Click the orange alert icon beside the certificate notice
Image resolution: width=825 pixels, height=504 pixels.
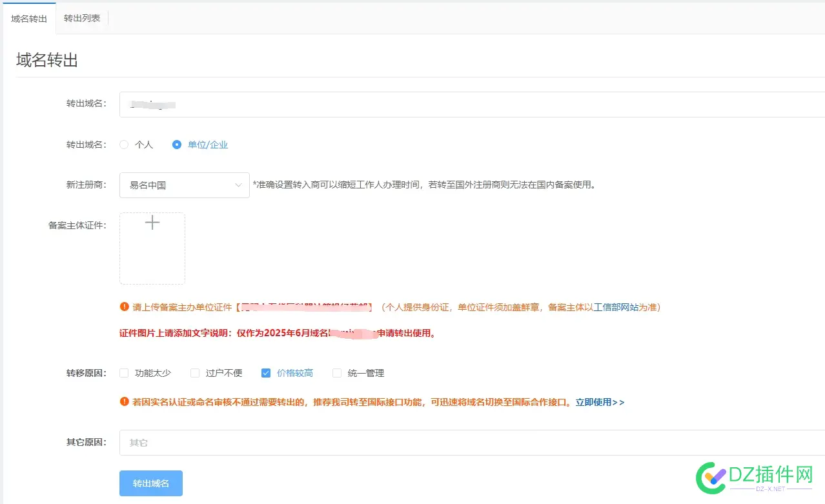tap(124, 307)
